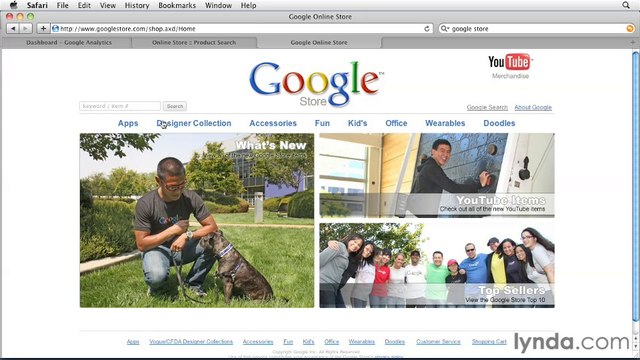Open the Kid's category
The image size is (640, 360).
pyautogui.click(x=358, y=123)
